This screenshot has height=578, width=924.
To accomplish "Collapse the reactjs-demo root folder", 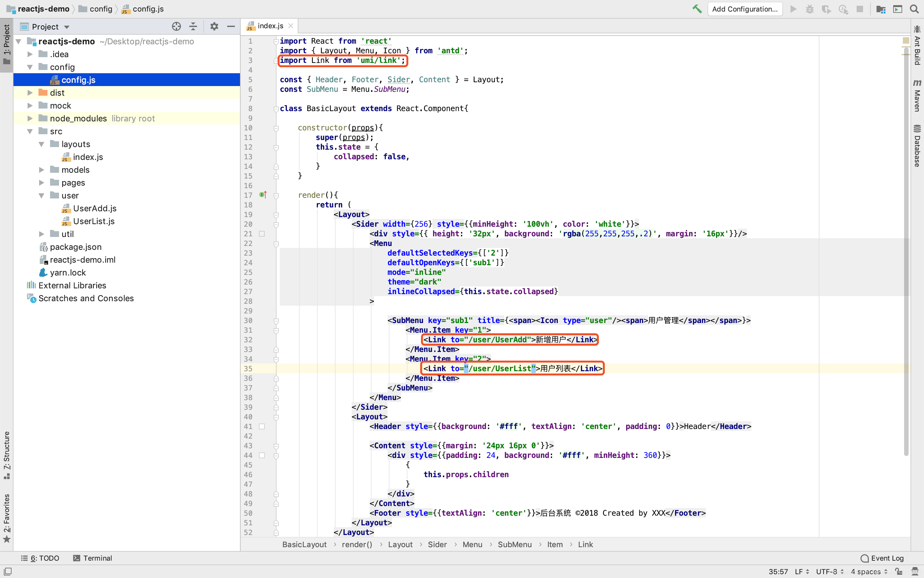I will click(x=18, y=41).
